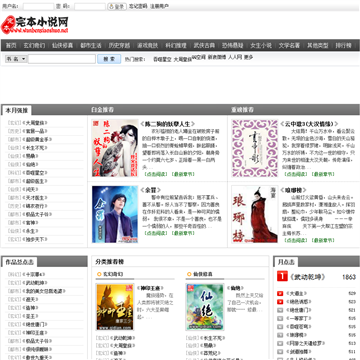Open the 玄幻奇幻 category in nav bar

coord(34,45)
